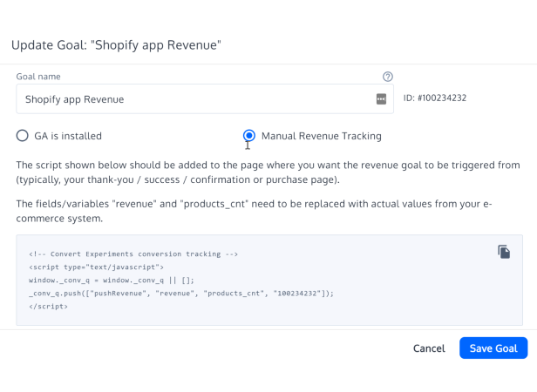This screenshot has width=537, height=392.
Task: Click into the Goal name input field
Action: (205, 99)
